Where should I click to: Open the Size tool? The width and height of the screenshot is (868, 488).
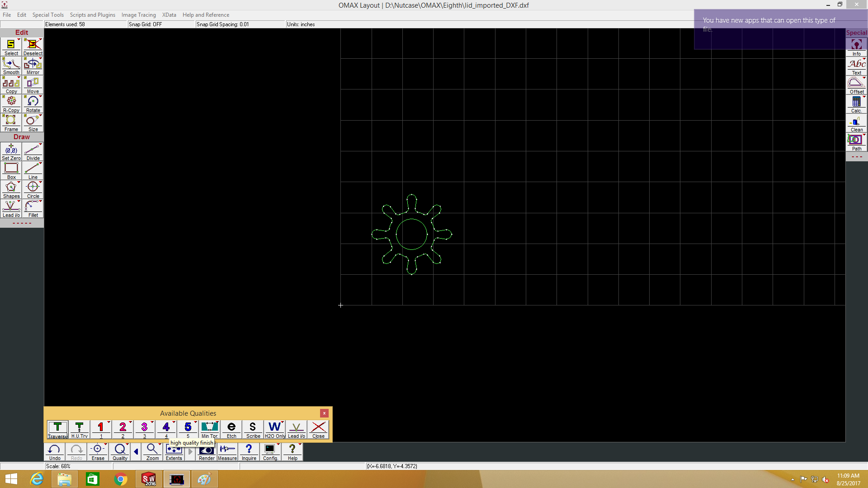point(33,123)
